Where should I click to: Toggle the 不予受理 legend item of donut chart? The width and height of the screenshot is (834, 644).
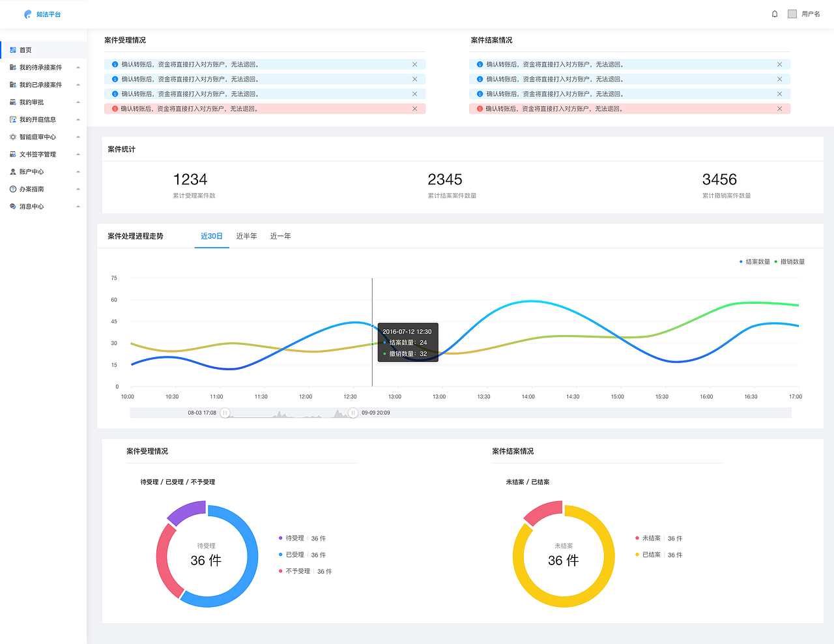pos(306,571)
